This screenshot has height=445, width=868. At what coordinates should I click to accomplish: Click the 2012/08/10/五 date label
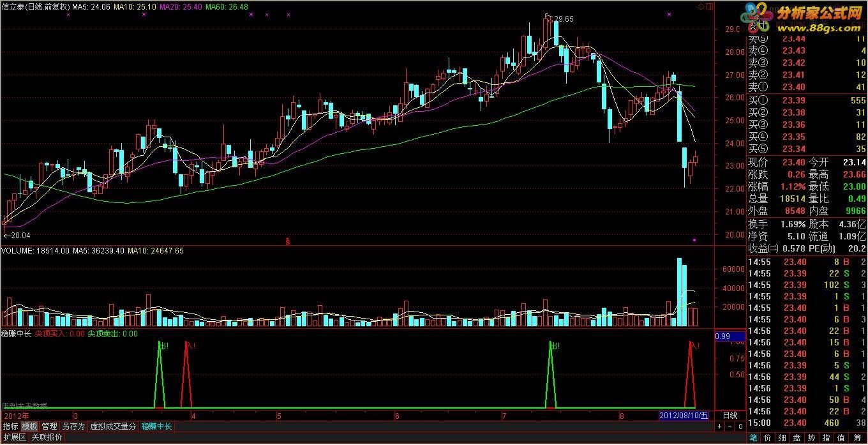tap(684, 415)
